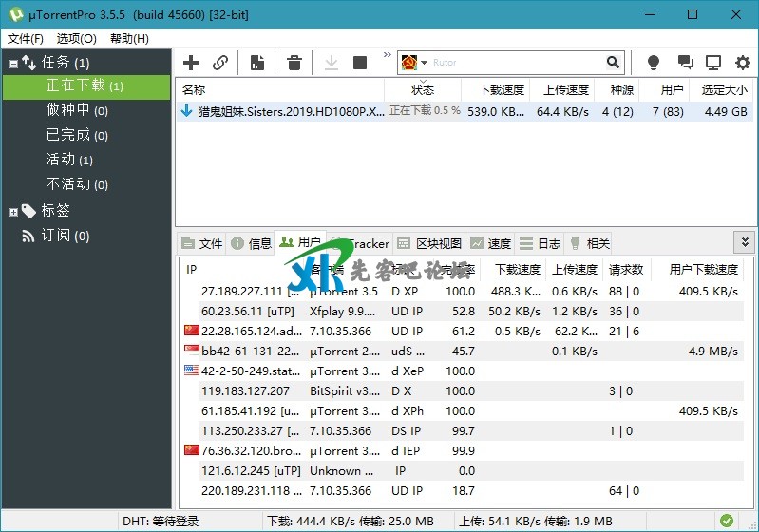Click the create new torrent file icon

point(257,63)
